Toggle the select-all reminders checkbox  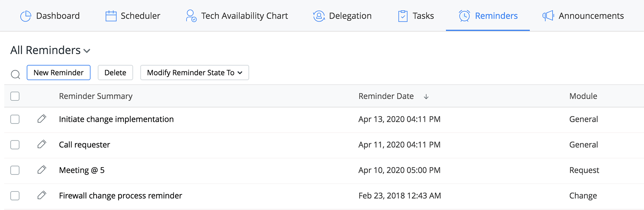(15, 96)
